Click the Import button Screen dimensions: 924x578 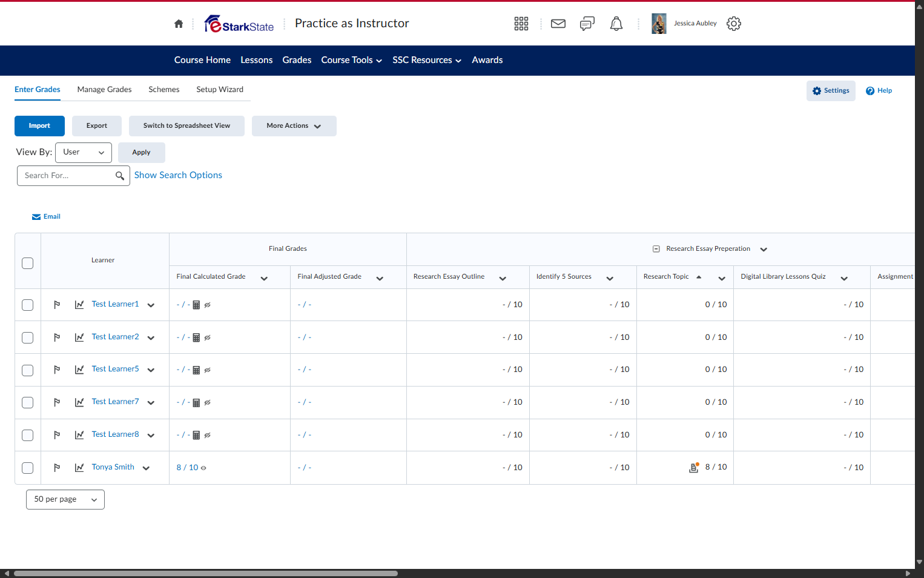tap(39, 126)
